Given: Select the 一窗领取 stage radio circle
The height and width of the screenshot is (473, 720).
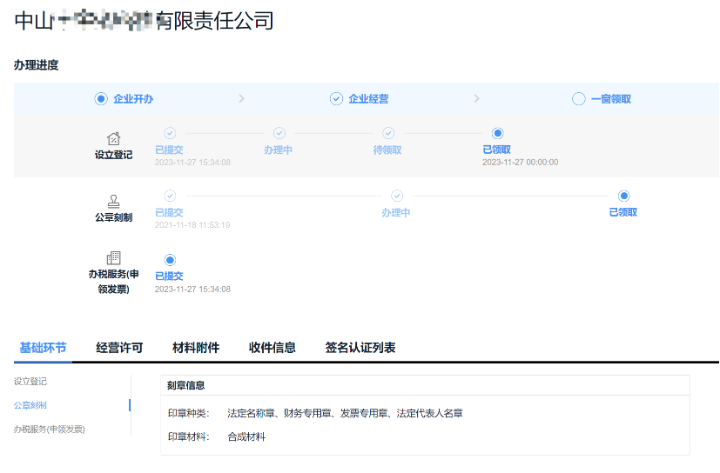Looking at the screenshot, I should [x=579, y=99].
